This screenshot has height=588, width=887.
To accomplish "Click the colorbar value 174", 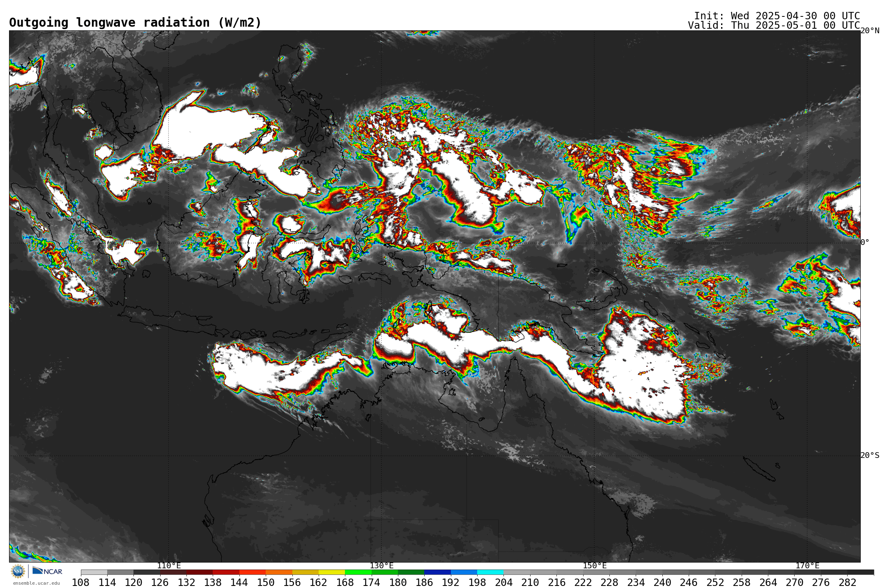I will 372,582.
